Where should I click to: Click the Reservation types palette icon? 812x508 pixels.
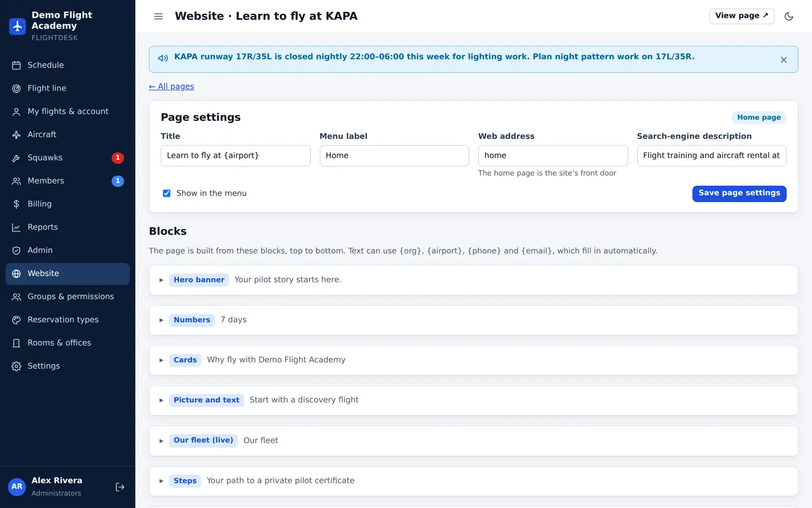16,320
